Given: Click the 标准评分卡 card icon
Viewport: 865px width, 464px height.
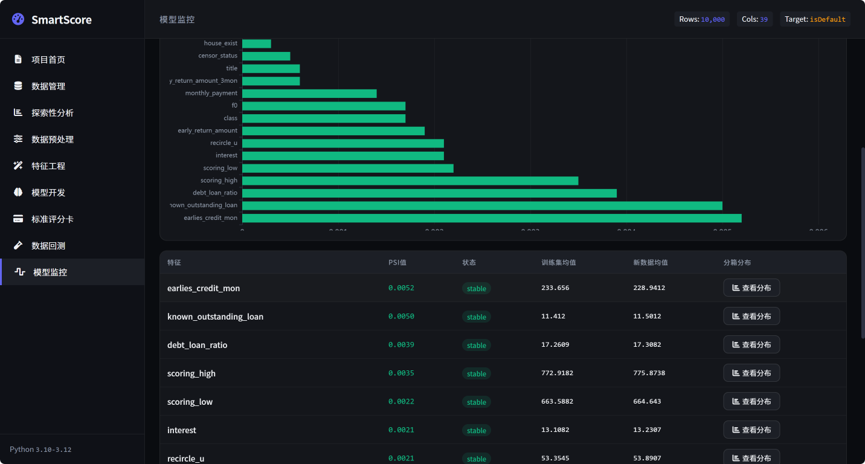Looking at the screenshot, I should click(x=18, y=218).
